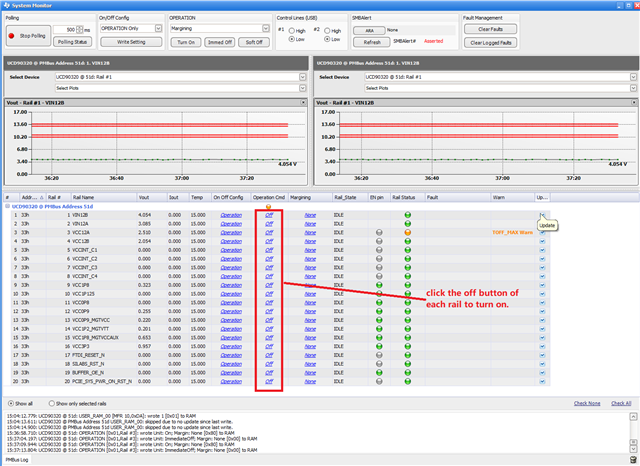Click the Polling Status button

(x=72, y=42)
